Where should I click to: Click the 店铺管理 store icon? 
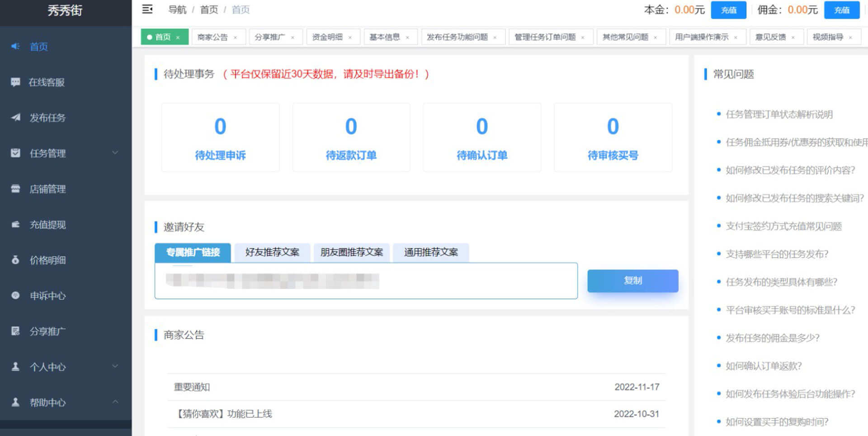pos(15,189)
